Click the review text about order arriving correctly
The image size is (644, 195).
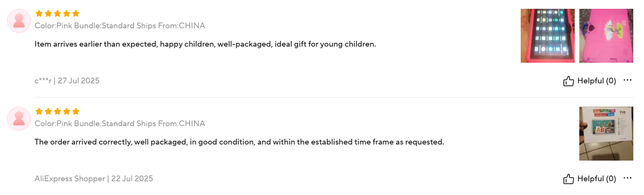(239, 142)
